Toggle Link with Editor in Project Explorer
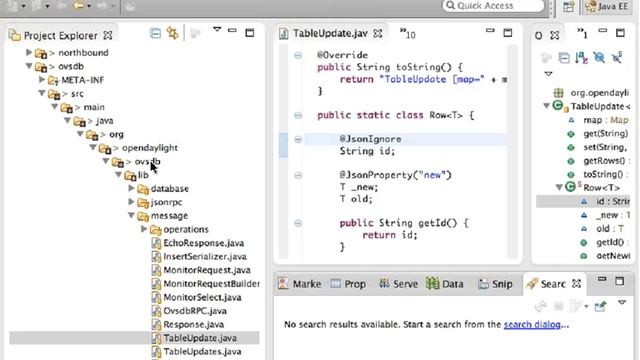 click(173, 33)
